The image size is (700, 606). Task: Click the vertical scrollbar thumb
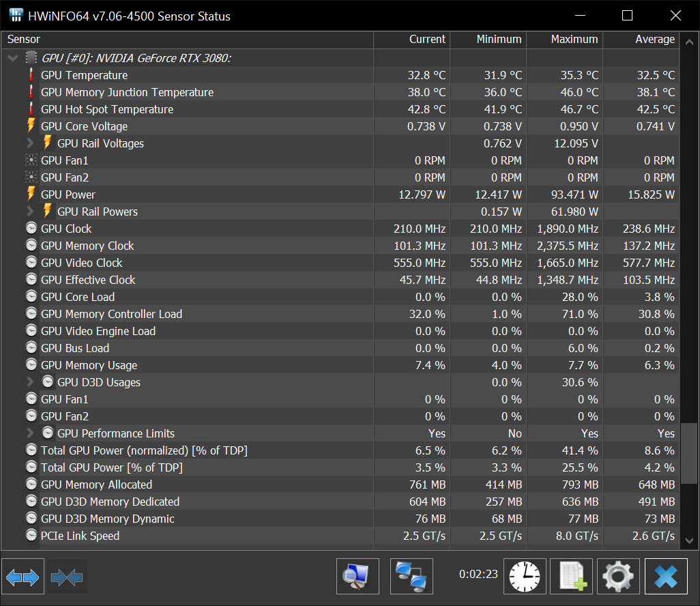click(x=689, y=454)
